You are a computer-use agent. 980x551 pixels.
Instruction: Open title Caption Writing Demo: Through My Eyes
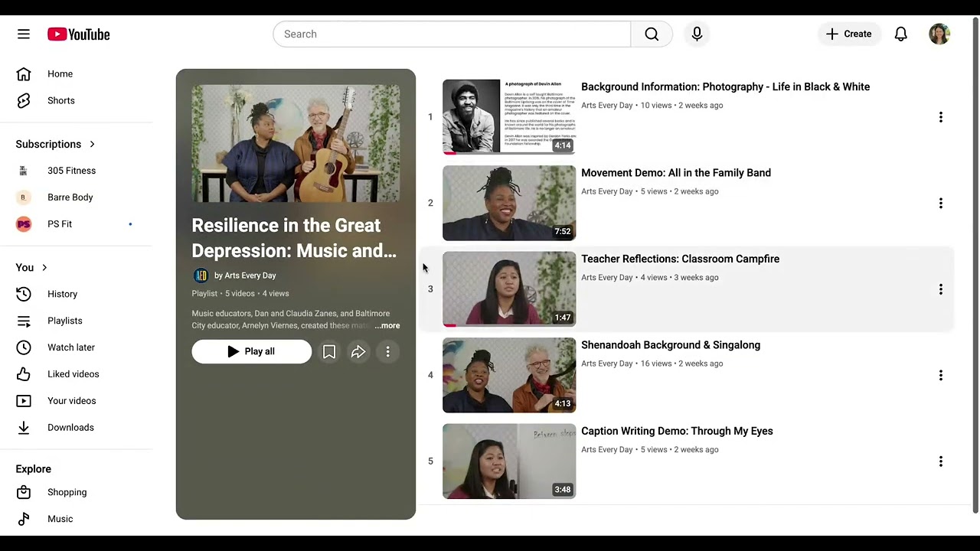click(x=677, y=431)
